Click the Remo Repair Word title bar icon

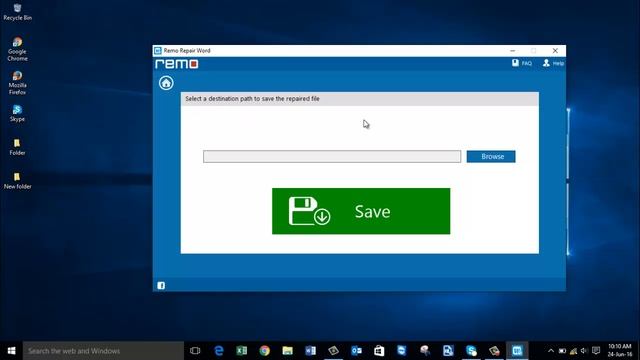pyautogui.click(x=158, y=51)
